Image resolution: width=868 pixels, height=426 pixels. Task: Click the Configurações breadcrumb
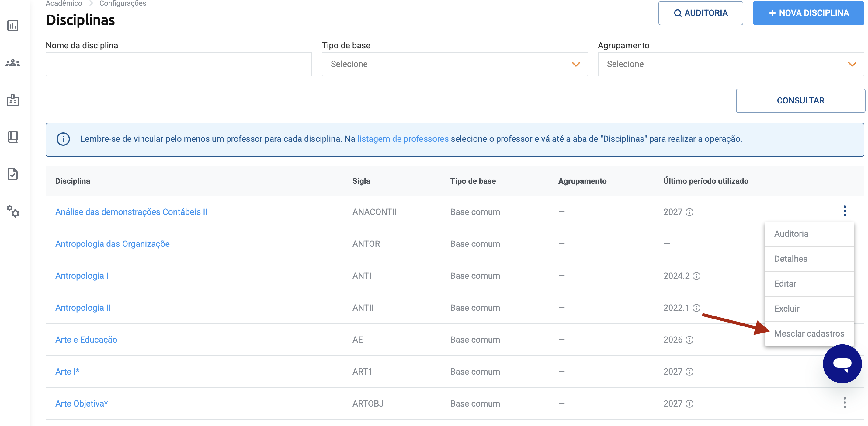123,3
